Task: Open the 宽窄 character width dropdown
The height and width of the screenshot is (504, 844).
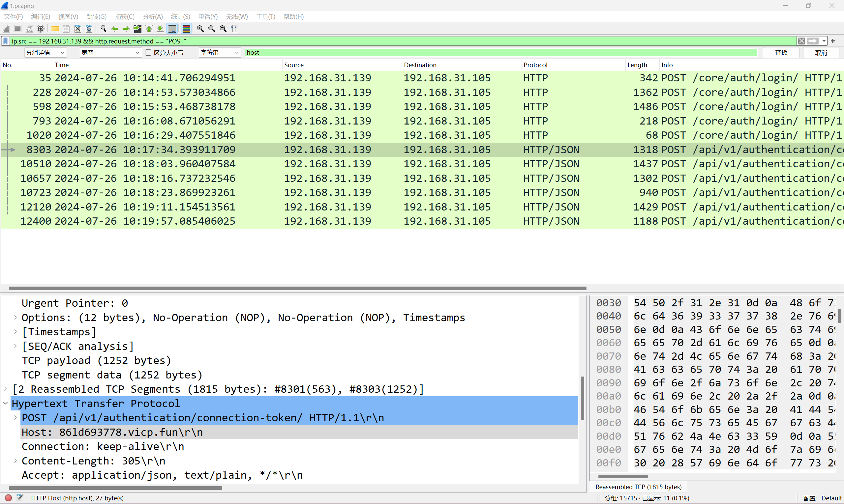Action: click(x=110, y=53)
